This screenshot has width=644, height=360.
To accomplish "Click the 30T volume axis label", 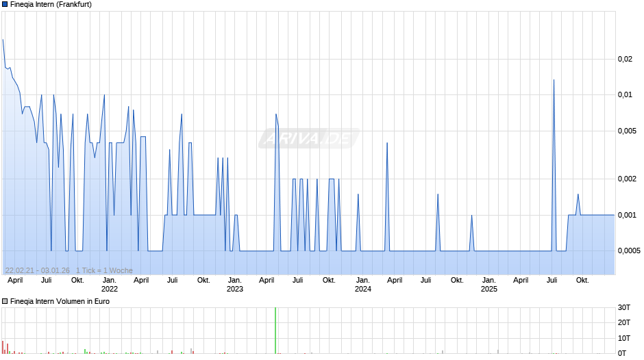I will tap(624, 307).
